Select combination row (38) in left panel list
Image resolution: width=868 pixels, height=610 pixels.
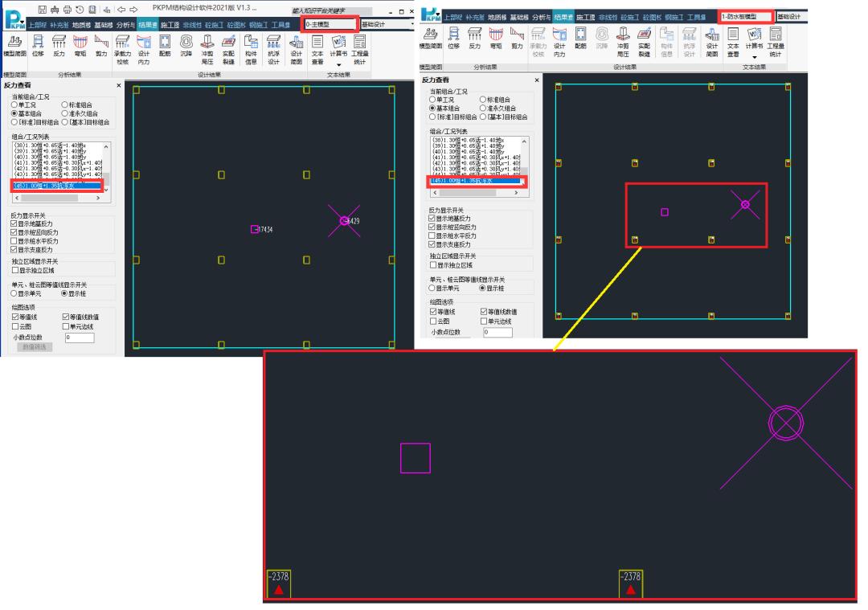point(58,145)
